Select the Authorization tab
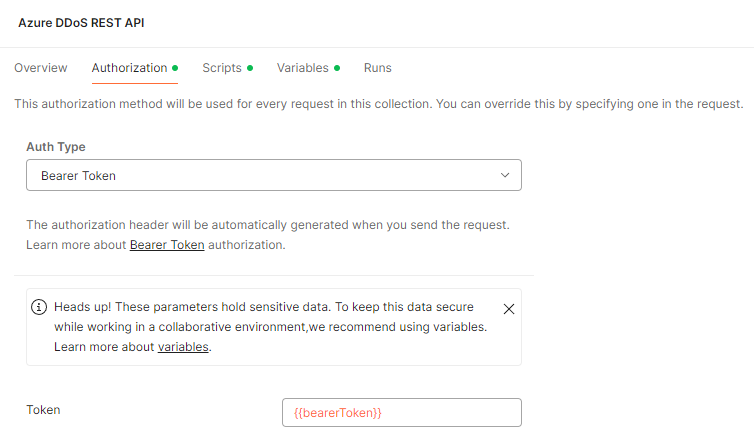The height and width of the screenshot is (446, 754). pyautogui.click(x=135, y=68)
